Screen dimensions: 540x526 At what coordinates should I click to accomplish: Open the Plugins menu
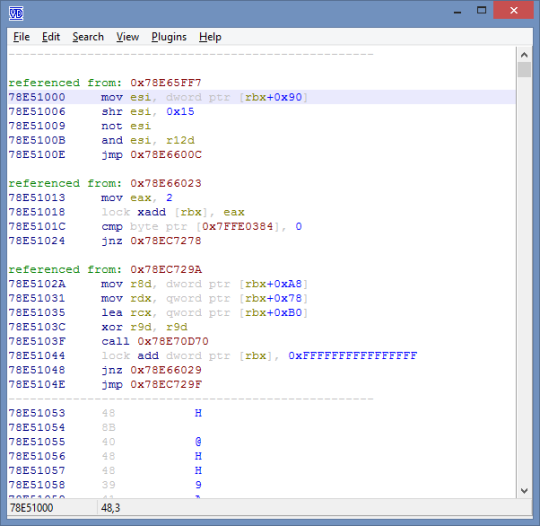click(169, 37)
